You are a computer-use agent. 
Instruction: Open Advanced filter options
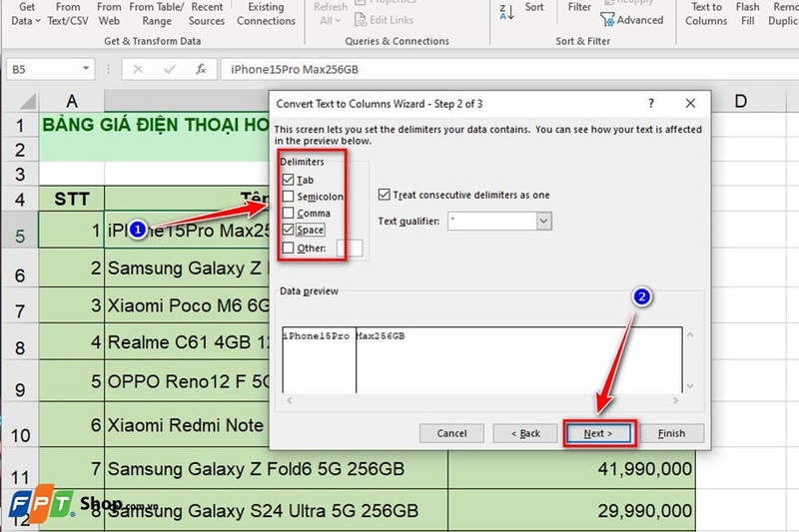(632, 20)
